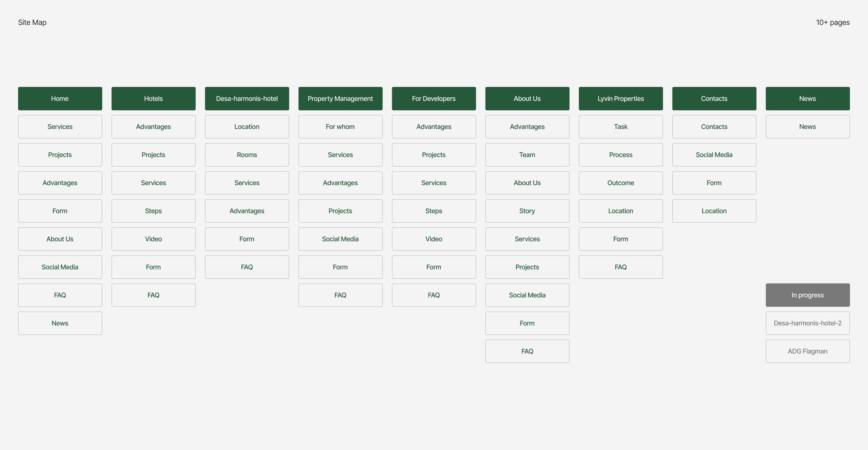
Task: Click the Task box under Lyvin Properties
Action: 621,127
